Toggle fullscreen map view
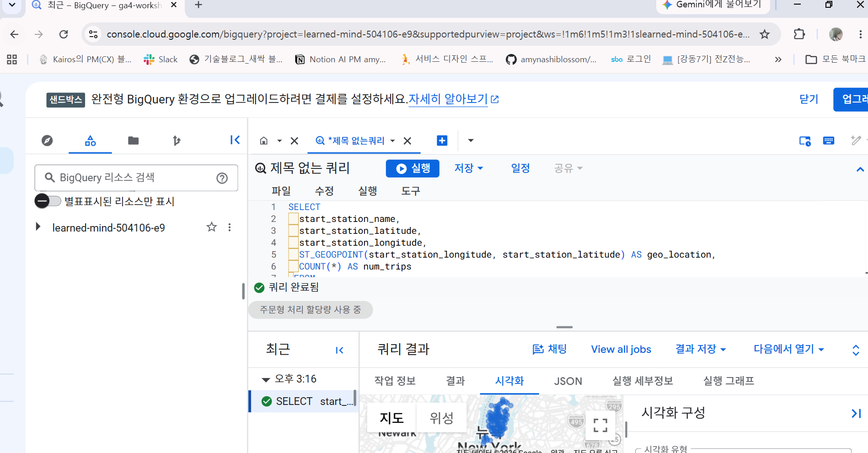 click(600, 425)
